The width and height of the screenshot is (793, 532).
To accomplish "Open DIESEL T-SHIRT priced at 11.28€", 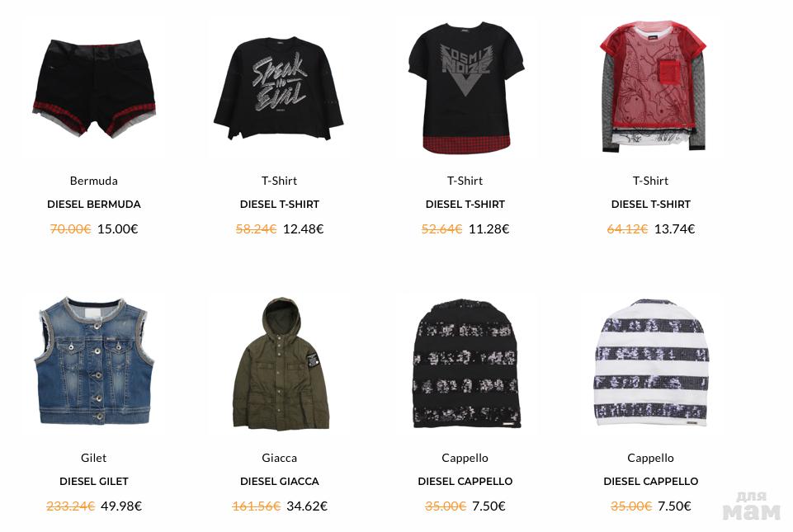I will [x=465, y=205].
